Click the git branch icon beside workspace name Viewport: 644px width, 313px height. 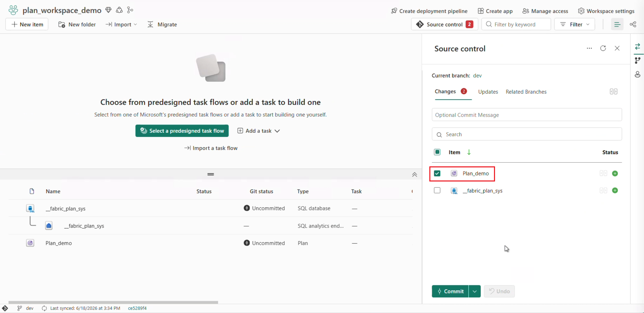tap(130, 10)
